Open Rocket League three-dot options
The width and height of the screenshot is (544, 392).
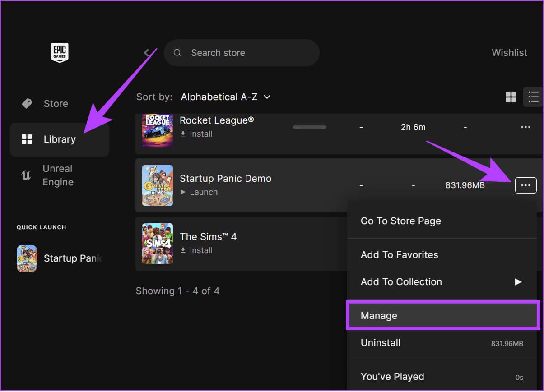click(525, 127)
